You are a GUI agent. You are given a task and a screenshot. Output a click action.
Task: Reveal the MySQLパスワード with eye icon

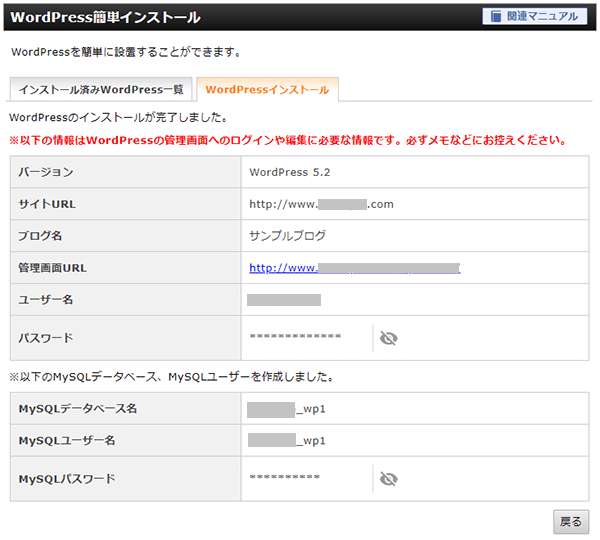pyautogui.click(x=388, y=479)
